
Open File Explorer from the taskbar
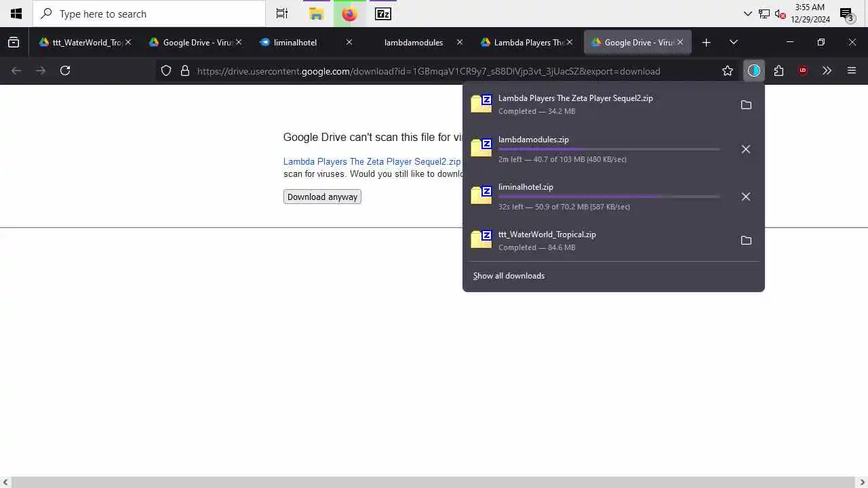point(316,14)
